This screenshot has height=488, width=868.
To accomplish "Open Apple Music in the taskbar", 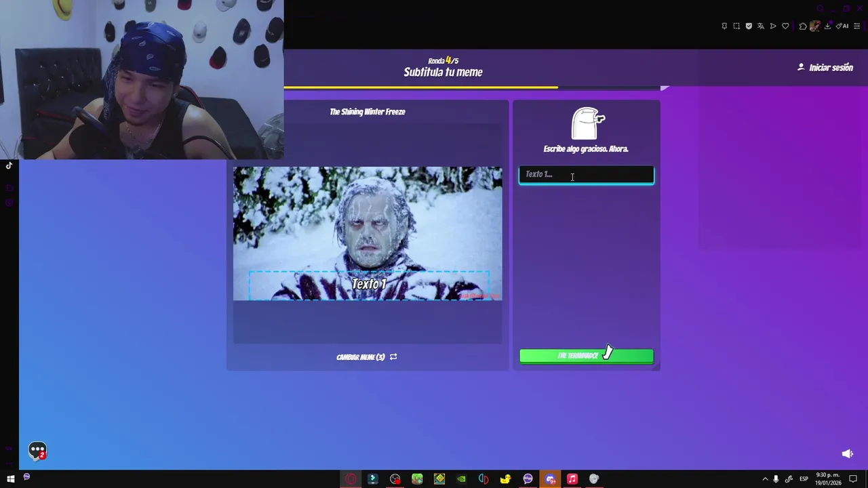I will click(572, 479).
